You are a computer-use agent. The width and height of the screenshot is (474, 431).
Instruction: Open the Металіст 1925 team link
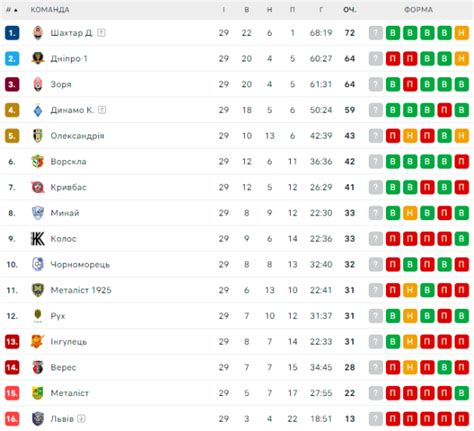(81, 290)
